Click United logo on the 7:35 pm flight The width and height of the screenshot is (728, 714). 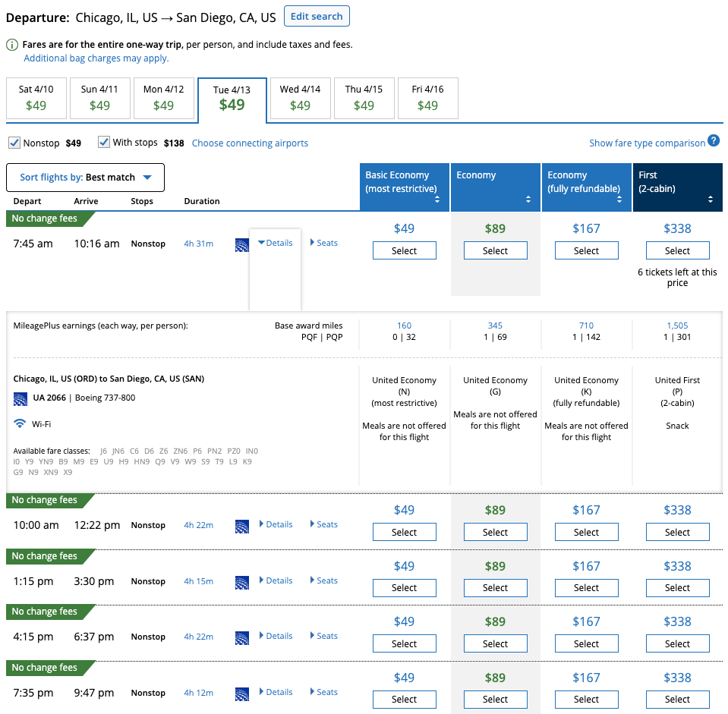[x=242, y=694]
